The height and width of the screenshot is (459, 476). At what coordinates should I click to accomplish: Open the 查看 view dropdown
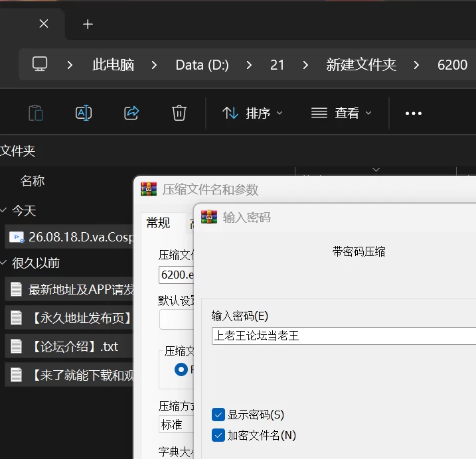point(341,113)
